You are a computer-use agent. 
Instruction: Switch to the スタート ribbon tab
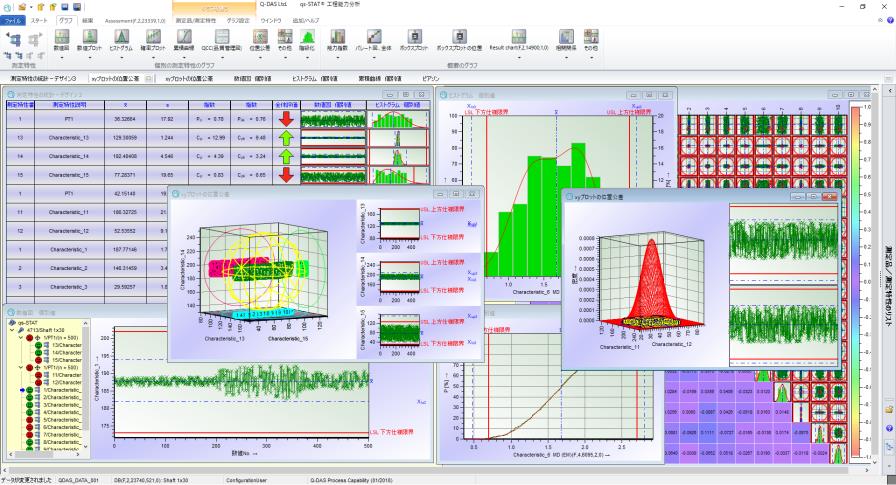[39, 20]
